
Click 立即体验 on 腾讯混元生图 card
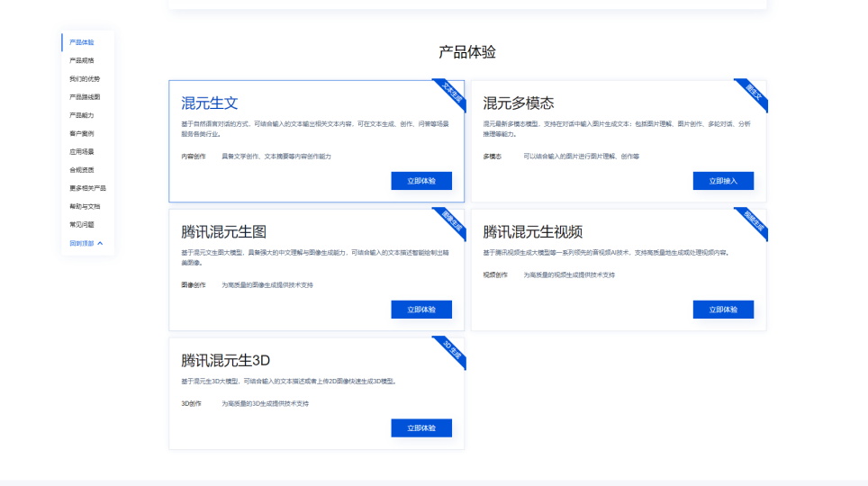coord(421,310)
